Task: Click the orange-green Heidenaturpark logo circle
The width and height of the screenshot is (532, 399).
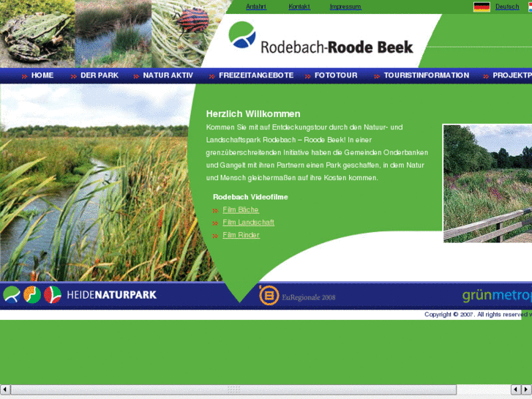Action: pyautogui.click(x=32, y=294)
